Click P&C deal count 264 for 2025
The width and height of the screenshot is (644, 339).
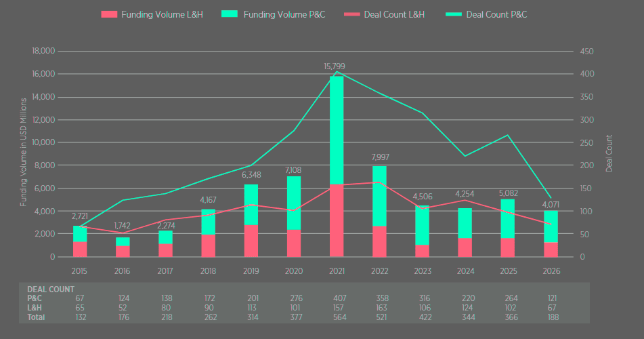coord(511,298)
